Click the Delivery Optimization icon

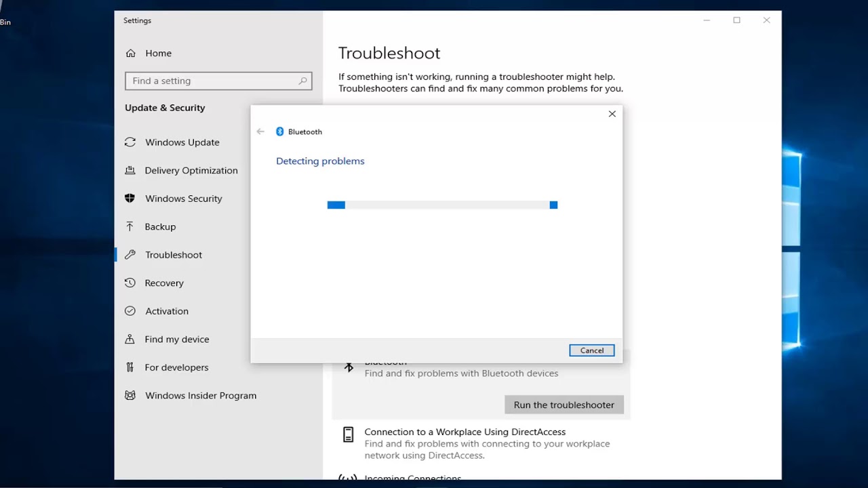(130, 170)
